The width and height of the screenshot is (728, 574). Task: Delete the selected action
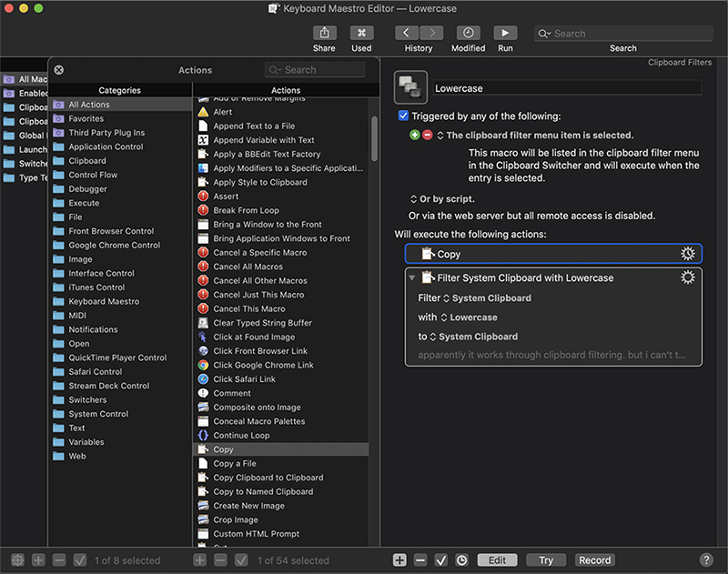(x=420, y=560)
